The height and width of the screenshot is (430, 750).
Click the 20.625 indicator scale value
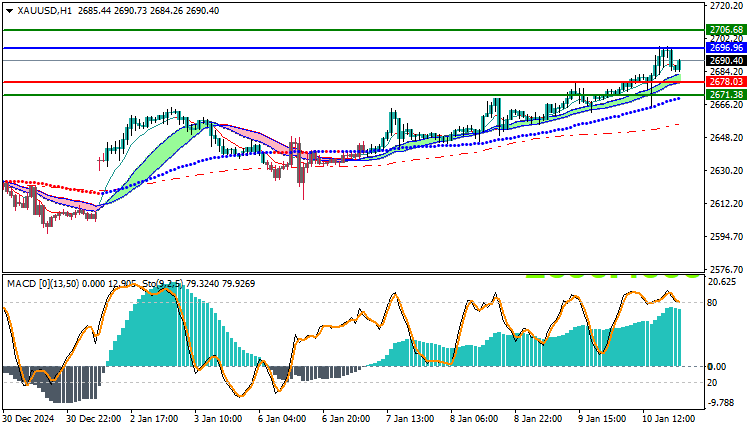(x=722, y=282)
